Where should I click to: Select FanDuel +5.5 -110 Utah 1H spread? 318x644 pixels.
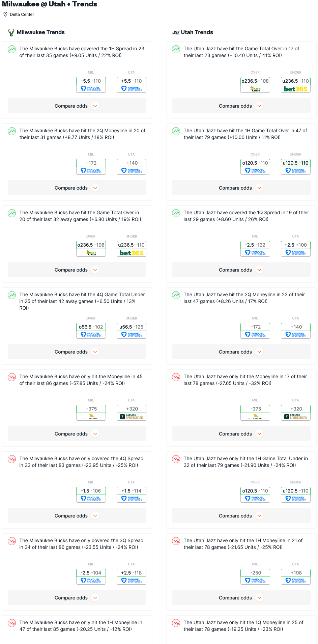[132, 85]
